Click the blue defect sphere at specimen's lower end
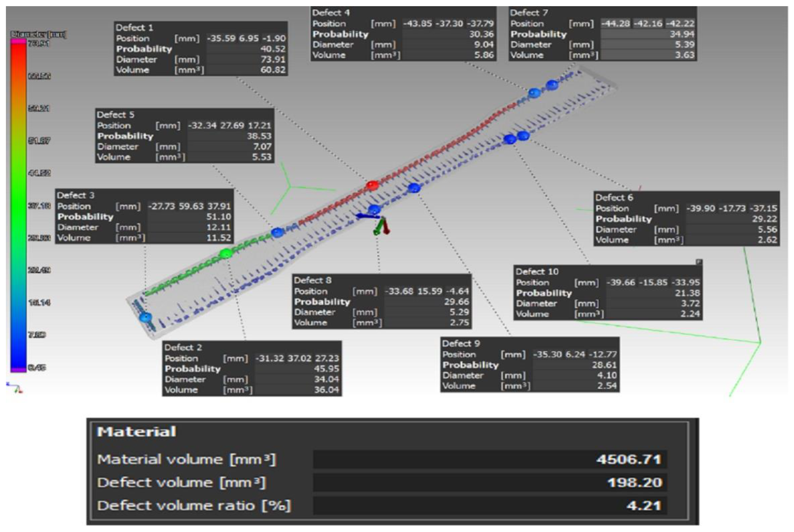 click(x=146, y=318)
